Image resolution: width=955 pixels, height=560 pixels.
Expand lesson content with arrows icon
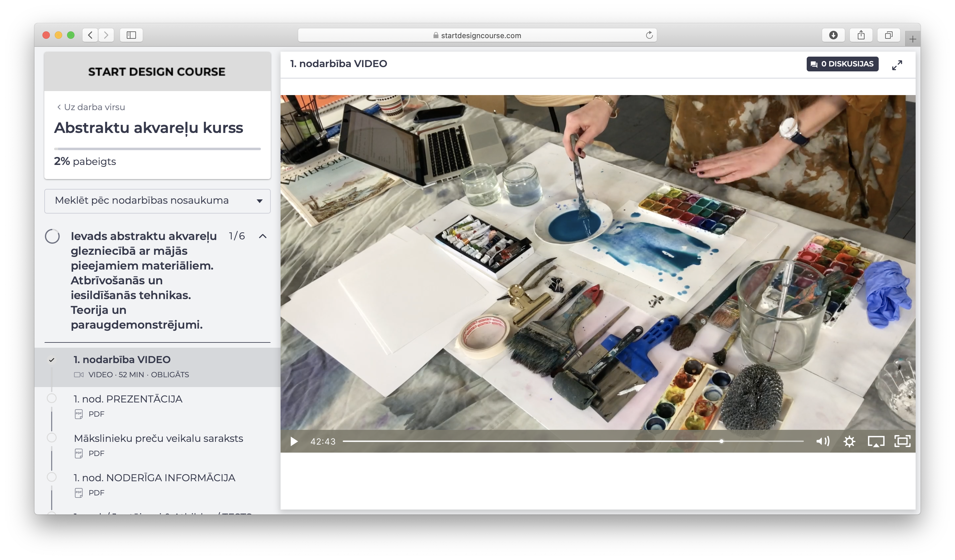(x=897, y=65)
